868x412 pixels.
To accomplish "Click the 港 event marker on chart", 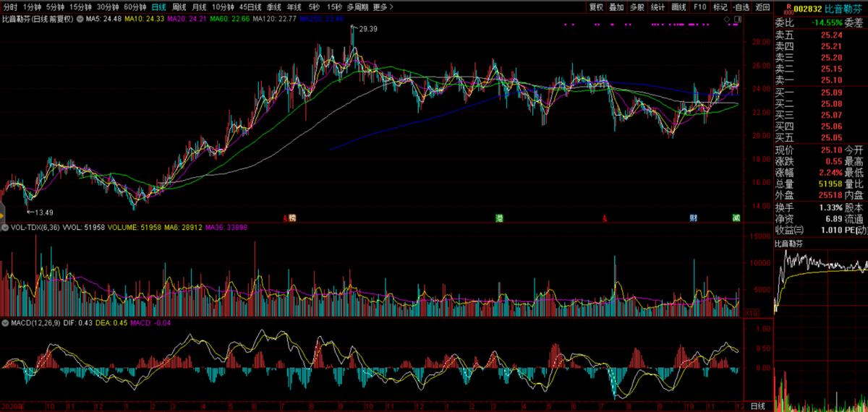I will pos(499,218).
